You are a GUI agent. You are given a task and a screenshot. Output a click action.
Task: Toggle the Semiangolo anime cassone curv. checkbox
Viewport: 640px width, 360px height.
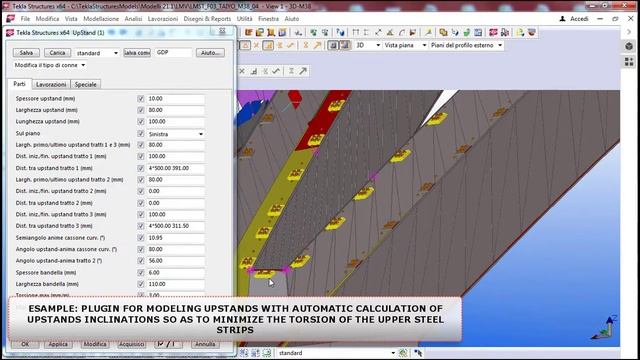click(141, 238)
